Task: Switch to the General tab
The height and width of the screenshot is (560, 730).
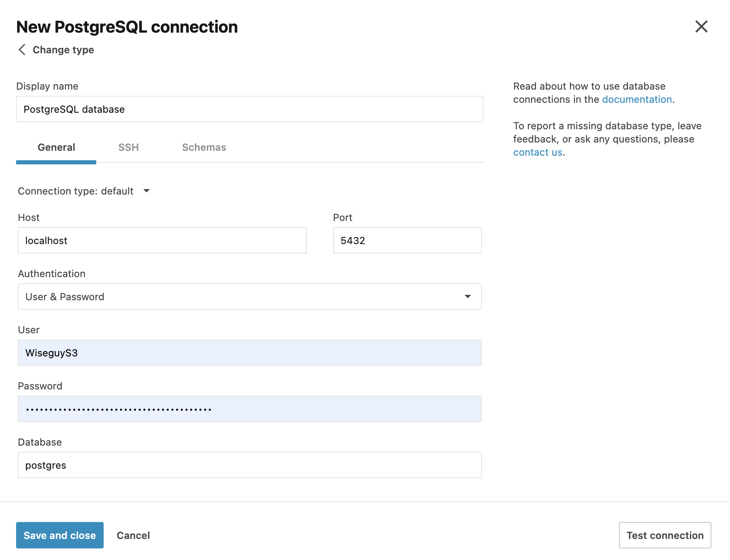Action: tap(56, 147)
